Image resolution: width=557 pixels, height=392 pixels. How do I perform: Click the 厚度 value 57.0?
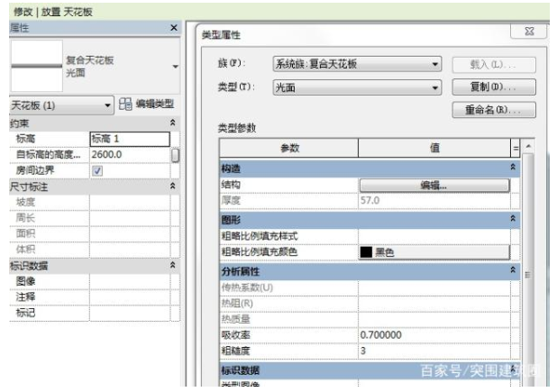coord(434,201)
